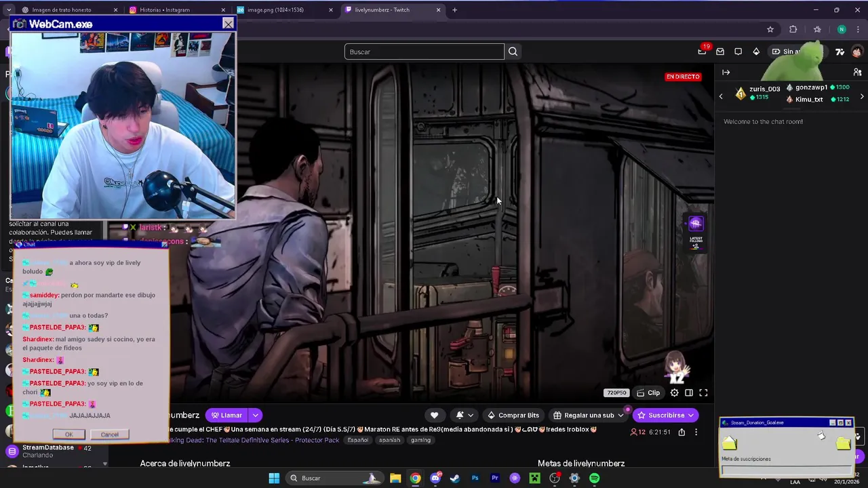Open a new browser tab

454,10
